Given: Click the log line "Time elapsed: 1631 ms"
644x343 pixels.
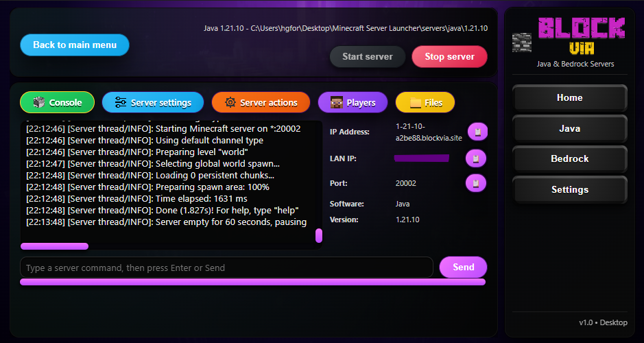Looking at the screenshot, I should (x=136, y=199).
